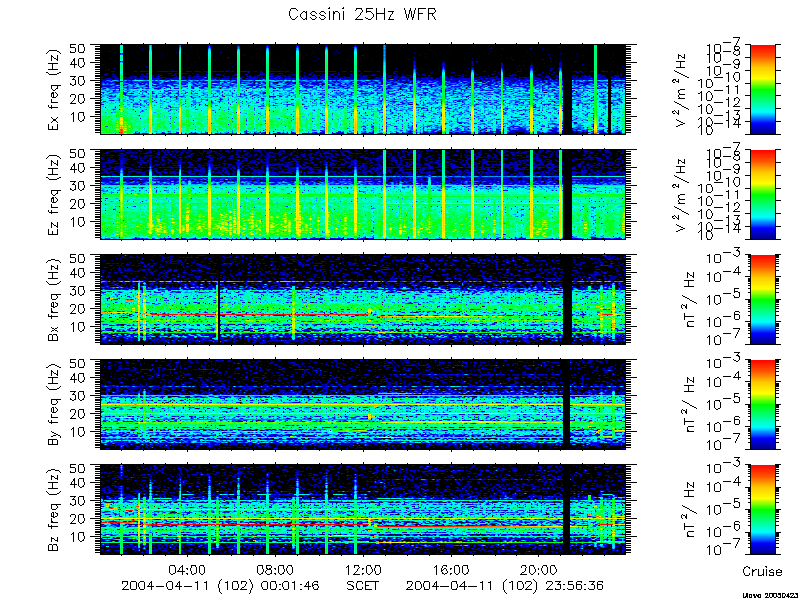Viewport: 800px width, 600px height.
Task: Click the nT²/Hz unit label beside Bz color bar
Action: click(x=690, y=509)
